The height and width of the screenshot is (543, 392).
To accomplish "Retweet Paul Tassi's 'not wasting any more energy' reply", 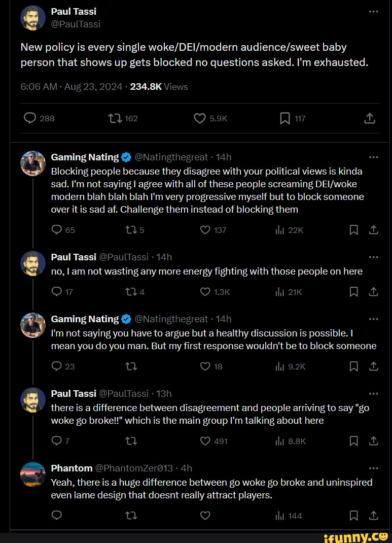I will 131,292.
